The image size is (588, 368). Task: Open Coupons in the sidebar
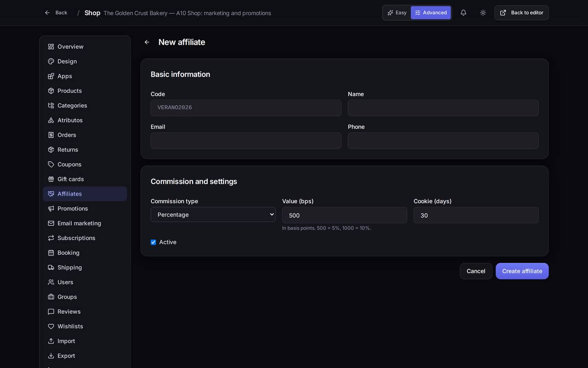(x=85, y=164)
